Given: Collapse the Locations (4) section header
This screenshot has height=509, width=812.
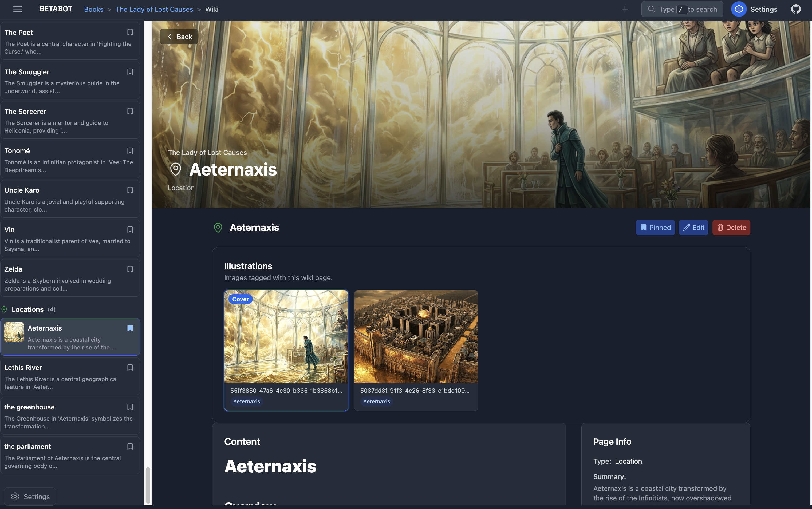Looking at the screenshot, I should [29, 309].
